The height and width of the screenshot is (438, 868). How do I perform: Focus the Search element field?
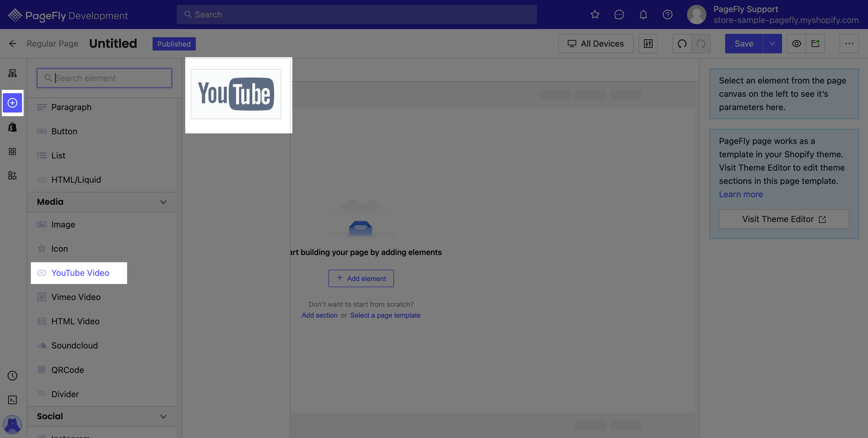pos(104,78)
